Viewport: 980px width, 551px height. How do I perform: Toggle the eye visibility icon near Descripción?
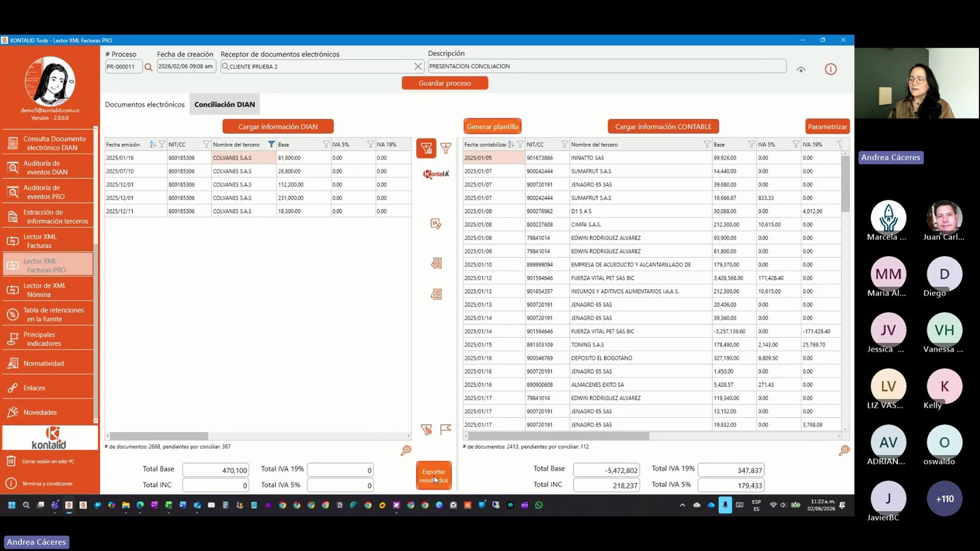(x=801, y=70)
